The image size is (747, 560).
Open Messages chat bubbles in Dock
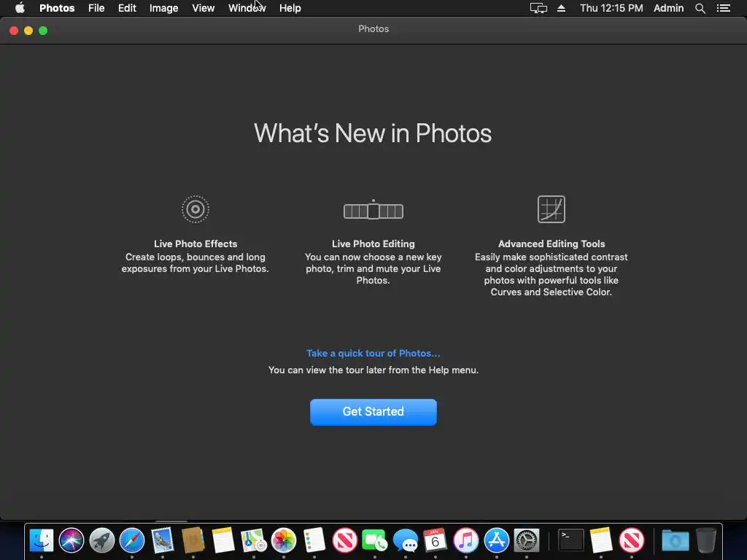406,540
